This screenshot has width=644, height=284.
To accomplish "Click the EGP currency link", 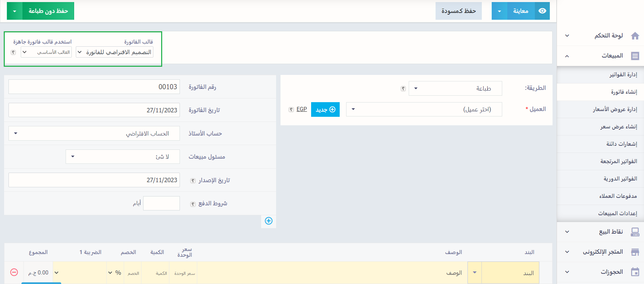I will tap(302, 109).
